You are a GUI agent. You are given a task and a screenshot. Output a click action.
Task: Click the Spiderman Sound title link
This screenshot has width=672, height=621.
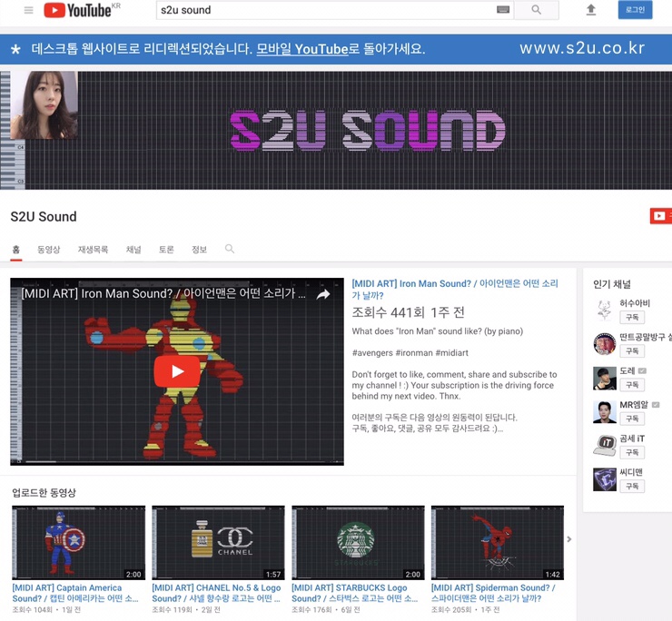coord(493,593)
